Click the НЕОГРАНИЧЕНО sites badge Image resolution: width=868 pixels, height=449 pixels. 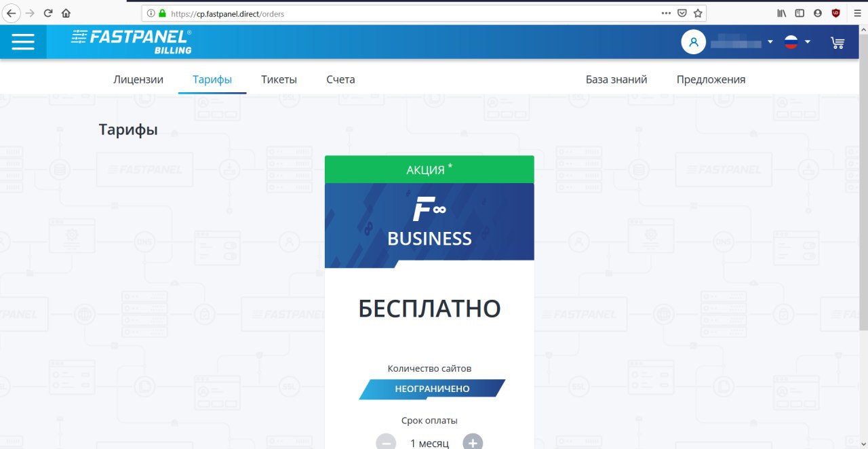pos(432,389)
